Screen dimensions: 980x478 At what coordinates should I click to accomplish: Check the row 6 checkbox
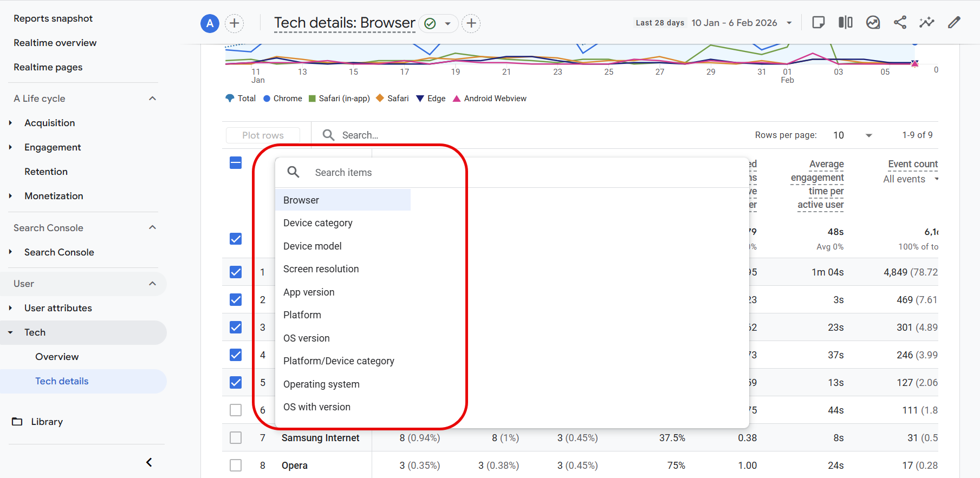236,410
